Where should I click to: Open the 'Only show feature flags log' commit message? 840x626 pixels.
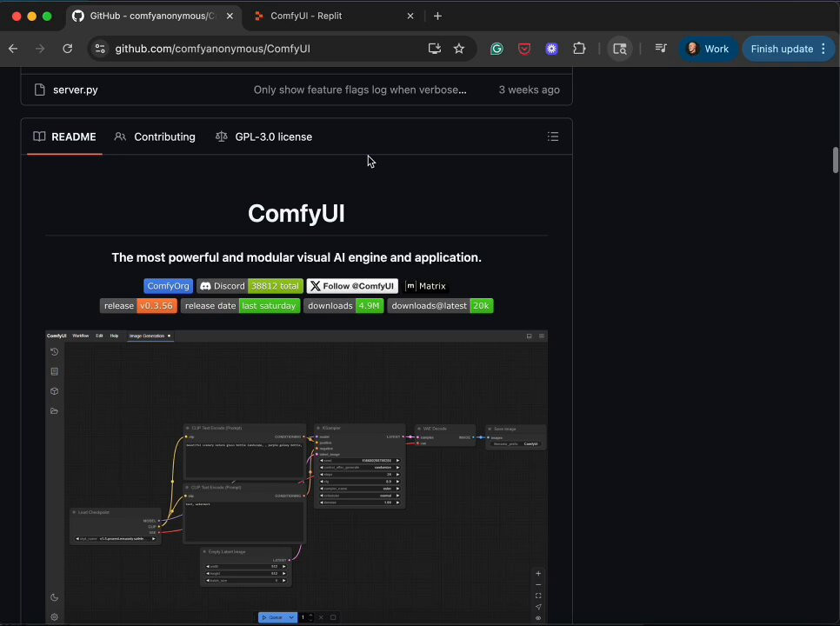tap(360, 90)
